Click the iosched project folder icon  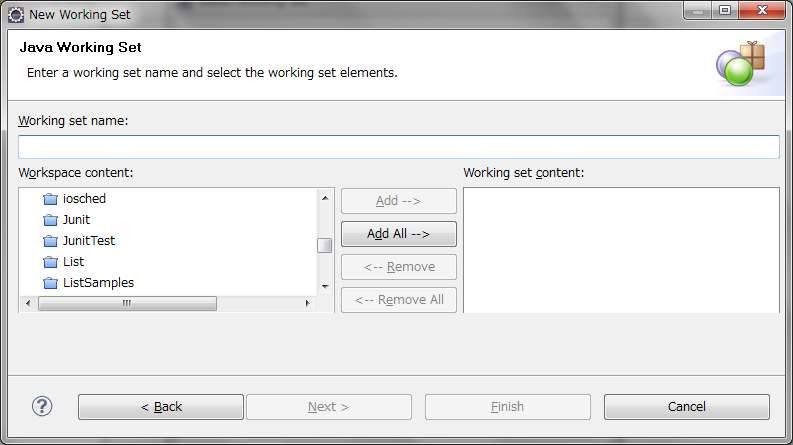click(x=50, y=199)
